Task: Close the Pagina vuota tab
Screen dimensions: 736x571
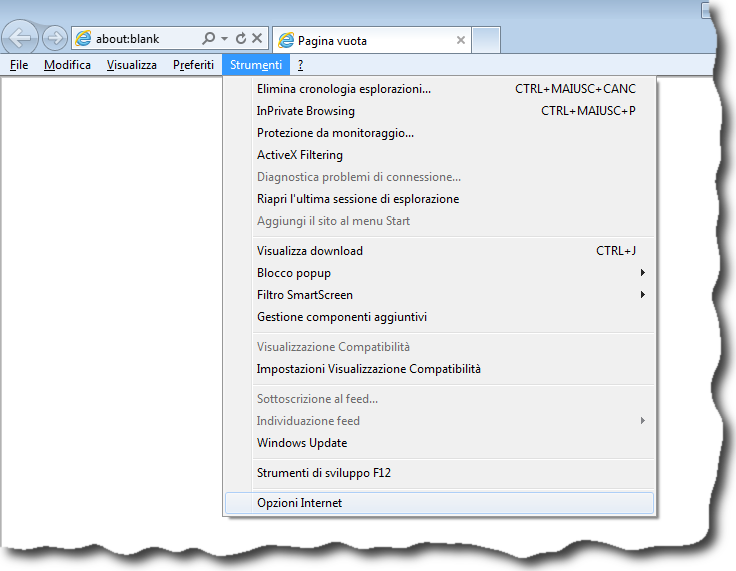Action: [x=461, y=41]
